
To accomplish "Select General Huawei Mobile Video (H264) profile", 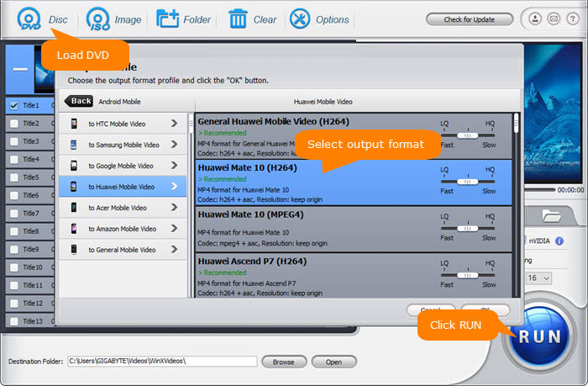I will click(x=354, y=136).
